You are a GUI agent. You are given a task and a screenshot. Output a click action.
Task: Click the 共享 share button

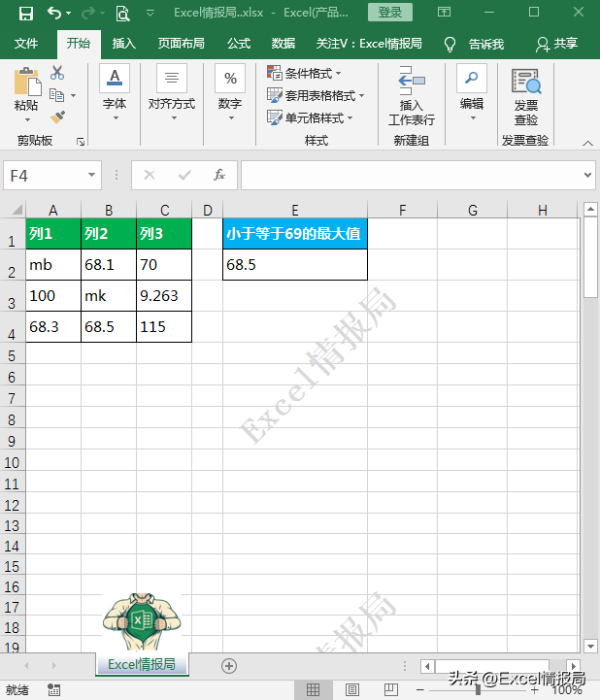(x=556, y=44)
